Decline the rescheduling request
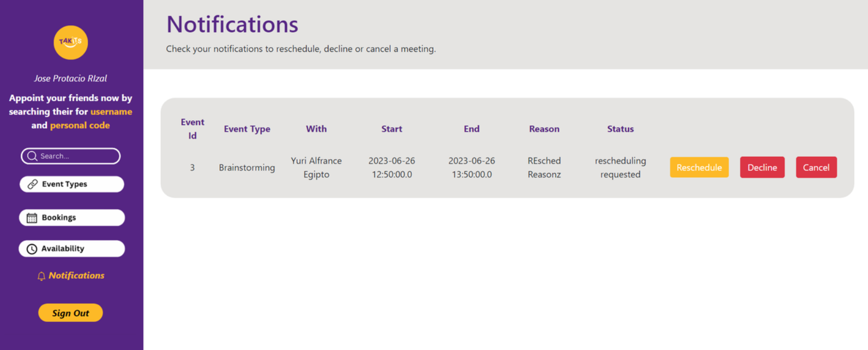Viewport: 868px width, 350px height. pyautogui.click(x=762, y=167)
